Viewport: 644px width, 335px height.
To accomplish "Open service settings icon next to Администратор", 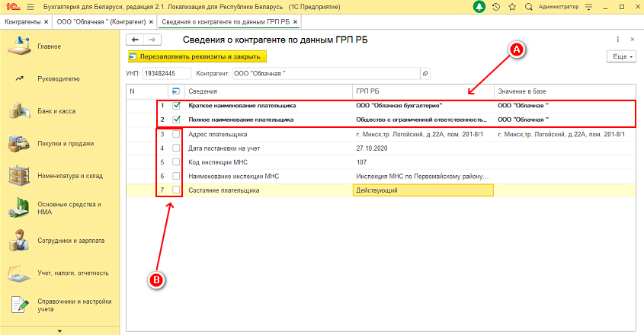I will 588,7.
